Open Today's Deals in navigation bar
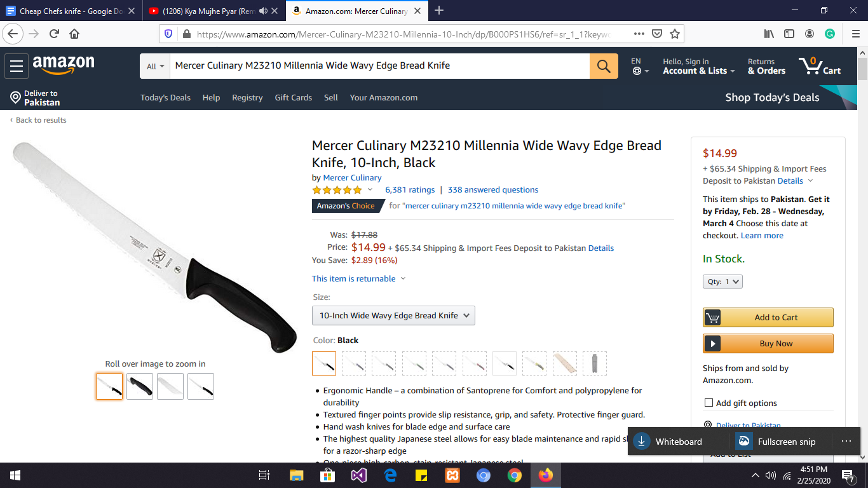 [x=165, y=98]
